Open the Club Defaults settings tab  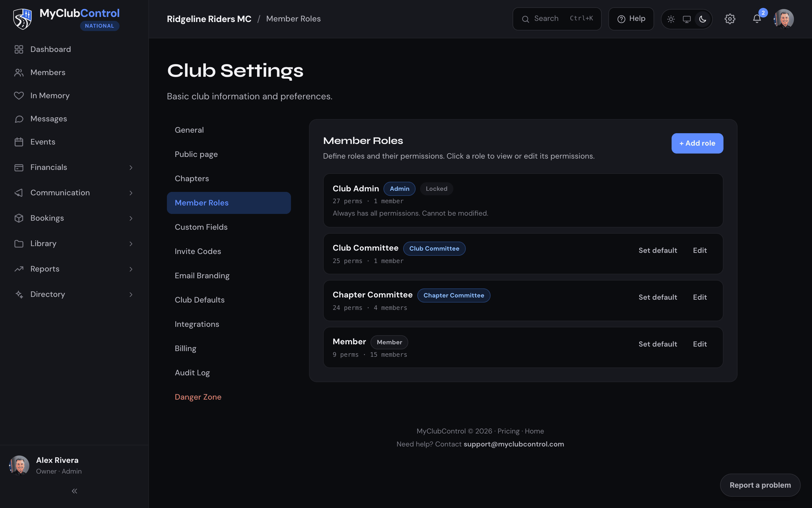click(x=229, y=300)
